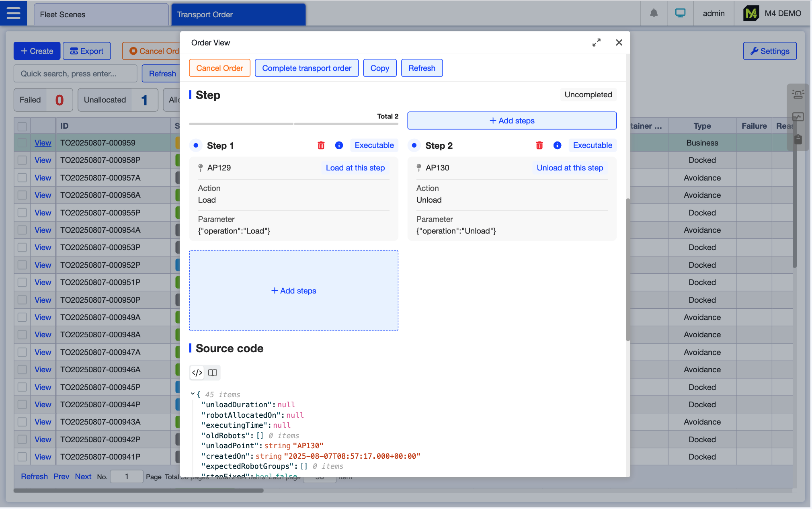Click the alarm siren sidebar icon

(x=798, y=94)
